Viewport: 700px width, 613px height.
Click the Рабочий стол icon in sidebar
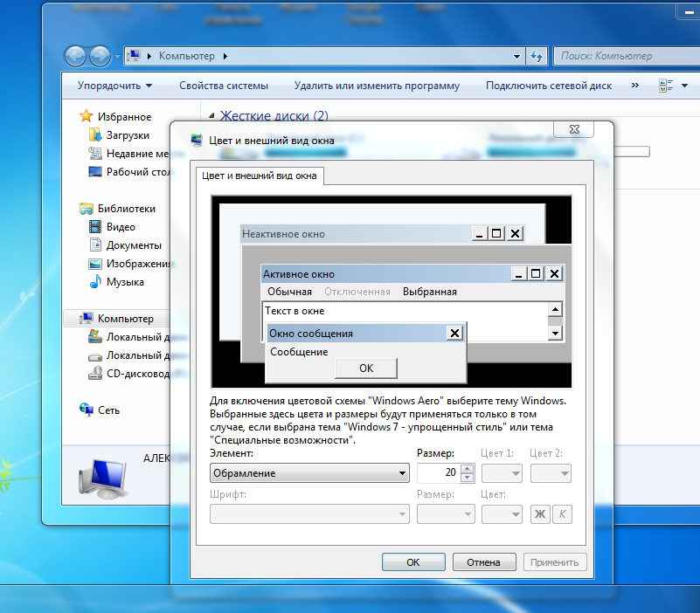pyautogui.click(x=95, y=171)
